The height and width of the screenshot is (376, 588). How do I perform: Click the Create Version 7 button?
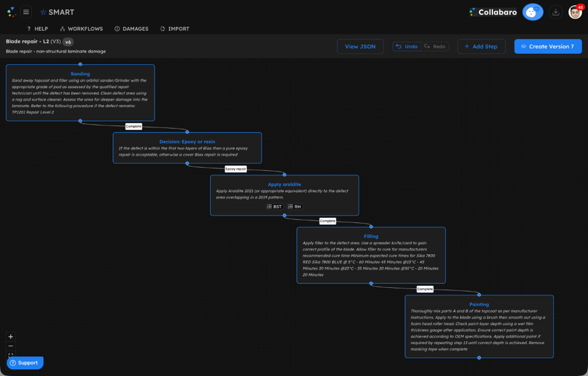[x=548, y=46]
